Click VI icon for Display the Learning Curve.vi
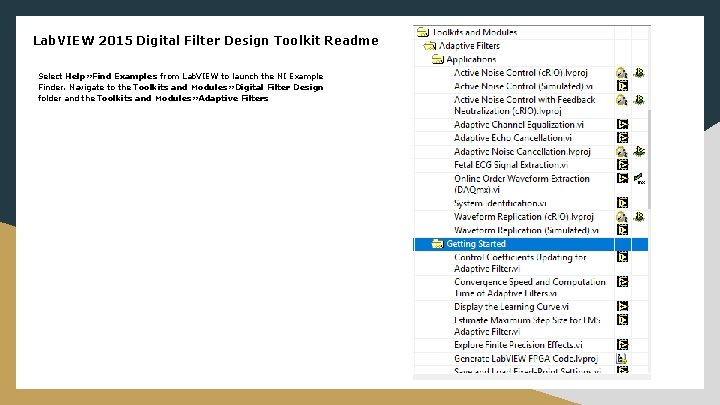 click(x=622, y=306)
